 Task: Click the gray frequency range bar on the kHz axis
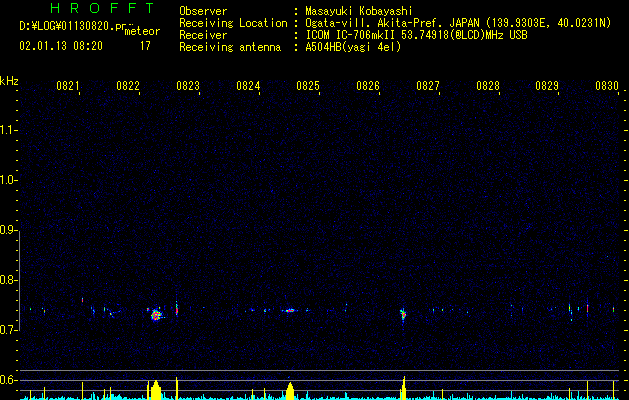click(x=19, y=281)
